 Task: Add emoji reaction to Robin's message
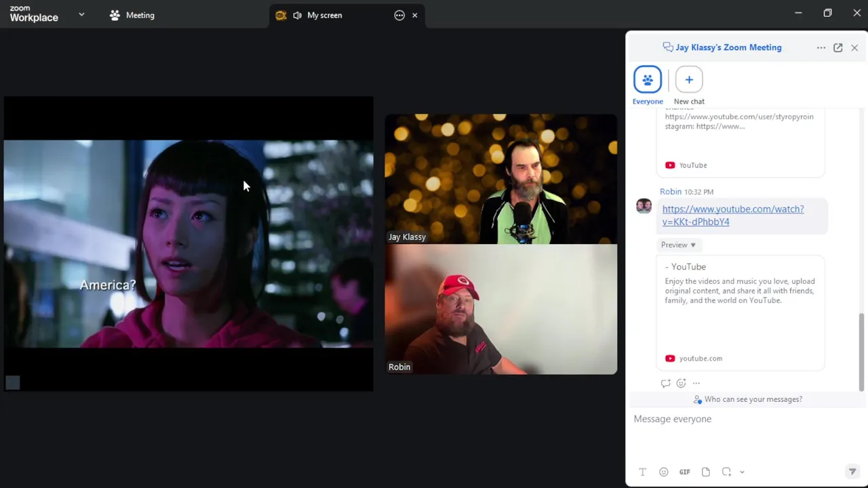681,383
